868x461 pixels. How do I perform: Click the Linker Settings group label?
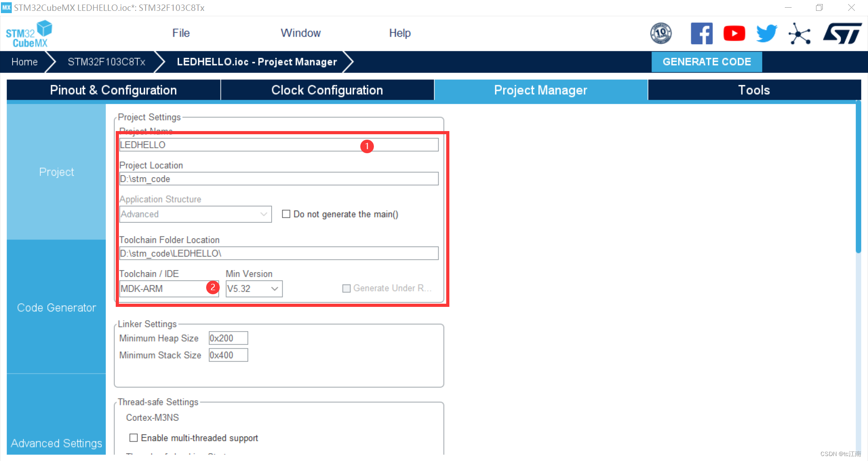147,324
